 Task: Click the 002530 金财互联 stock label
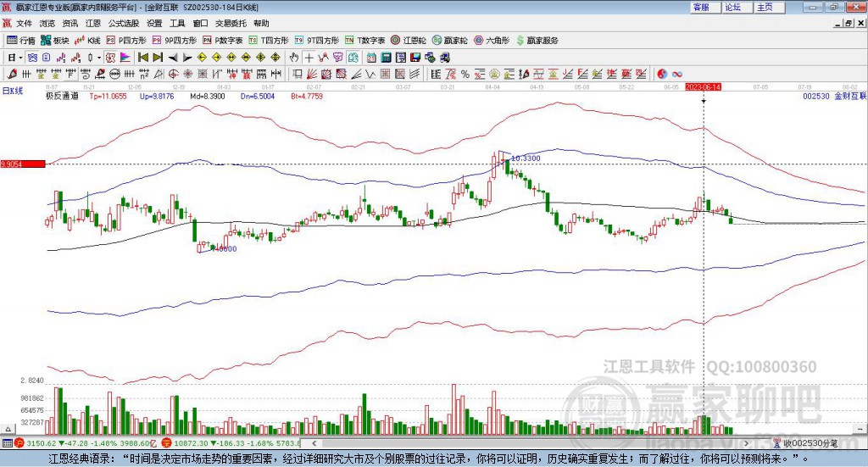click(x=835, y=97)
